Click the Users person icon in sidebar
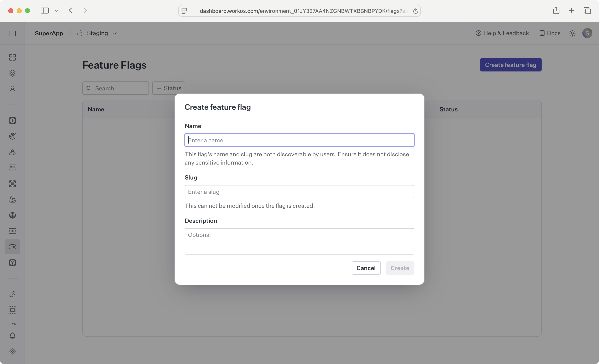This screenshot has height=364, width=599. click(x=12, y=89)
